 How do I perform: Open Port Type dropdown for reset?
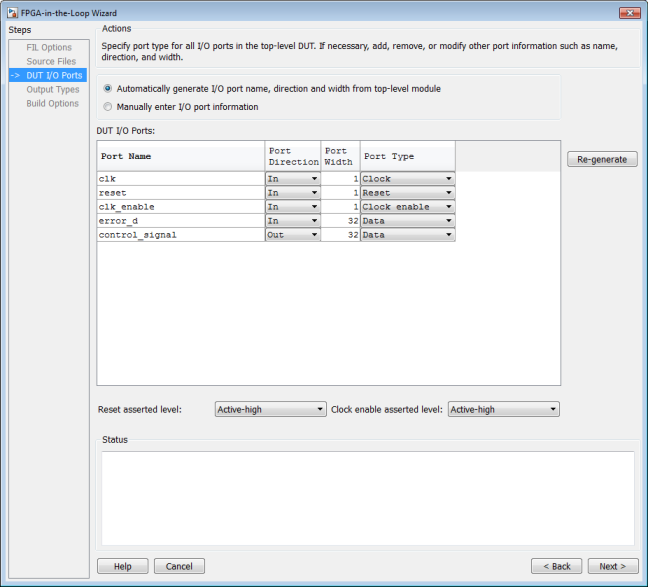point(407,193)
